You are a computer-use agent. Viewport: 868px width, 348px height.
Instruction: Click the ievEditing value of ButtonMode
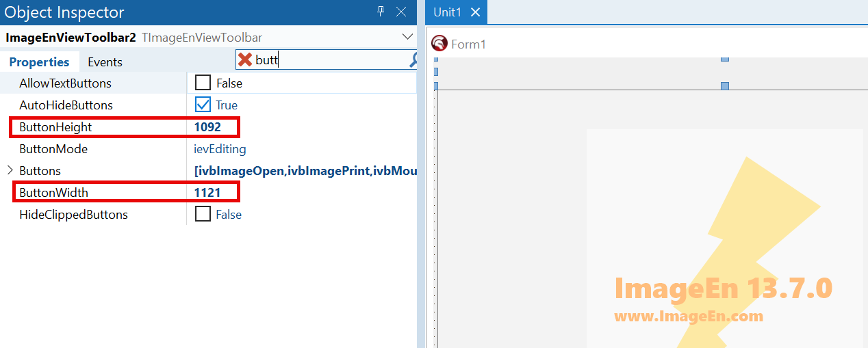[220, 148]
